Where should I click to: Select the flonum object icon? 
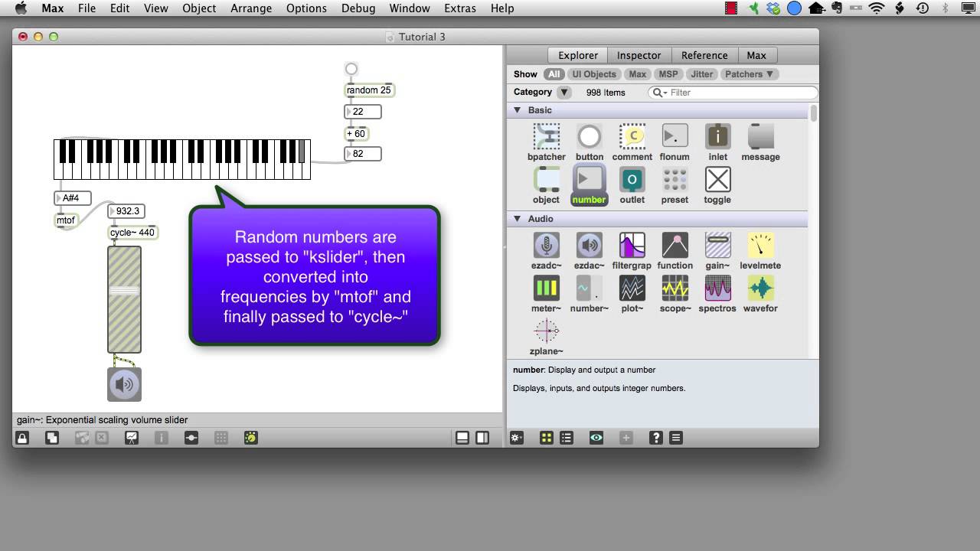675,137
